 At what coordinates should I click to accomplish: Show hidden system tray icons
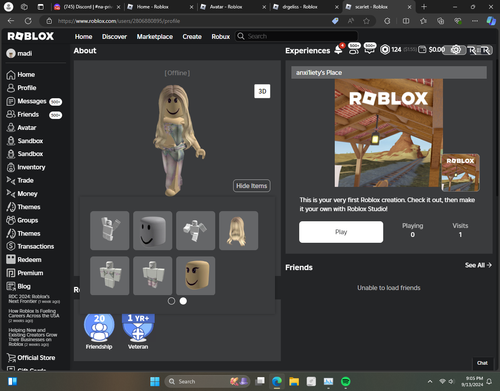(430, 381)
